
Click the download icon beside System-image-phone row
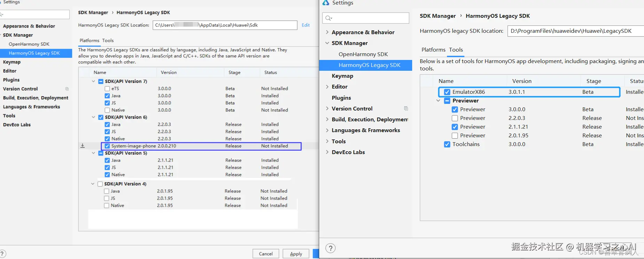click(x=83, y=146)
